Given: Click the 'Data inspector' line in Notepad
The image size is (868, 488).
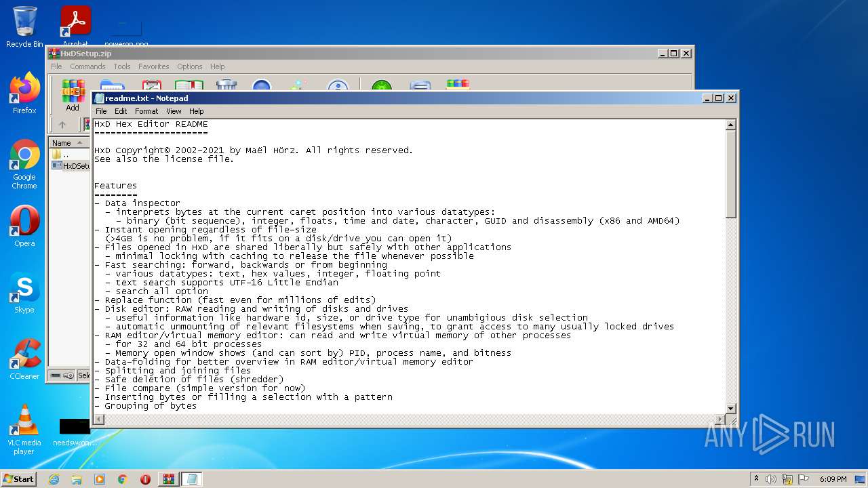Looking at the screenshot, I should coord(138,203).
